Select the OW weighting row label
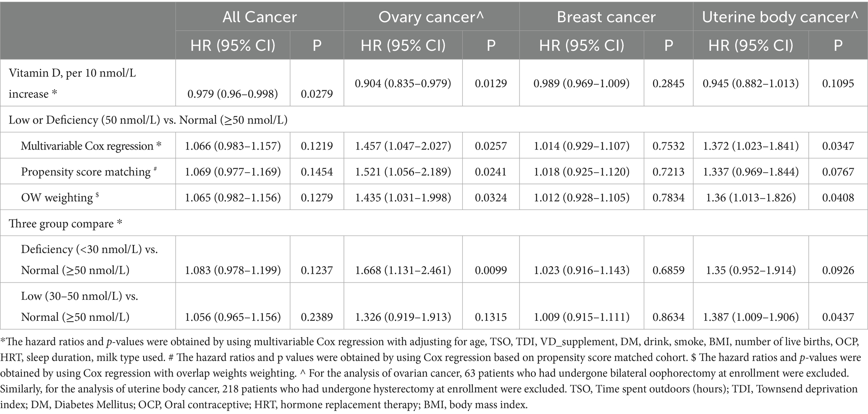The width and height of the screenshot is (868, 414). 60,197
